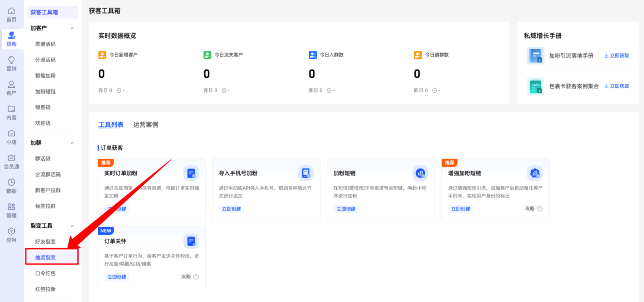This screenshot has width=644, height=302.
Task: Click the trend icon under 今日退群数
Action: coord(434,91)
